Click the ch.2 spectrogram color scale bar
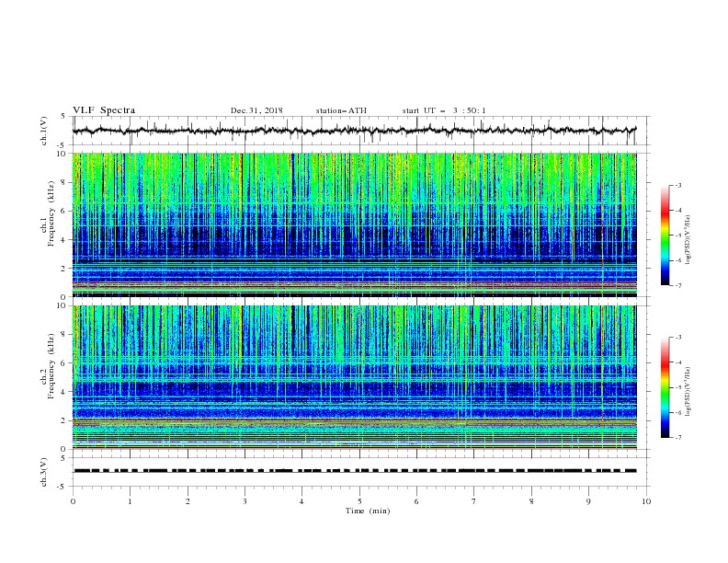Viewport: 728px width, 563px height. tap(665, 387)
